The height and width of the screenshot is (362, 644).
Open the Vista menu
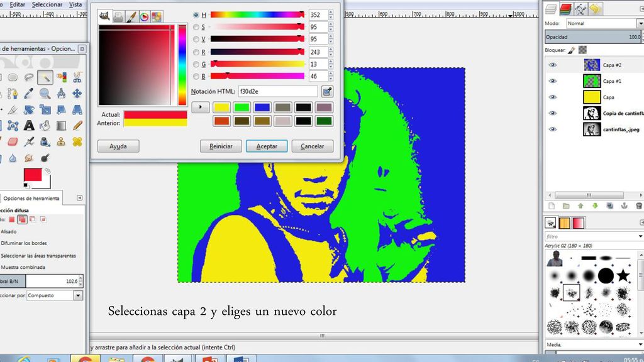(75, 4)
